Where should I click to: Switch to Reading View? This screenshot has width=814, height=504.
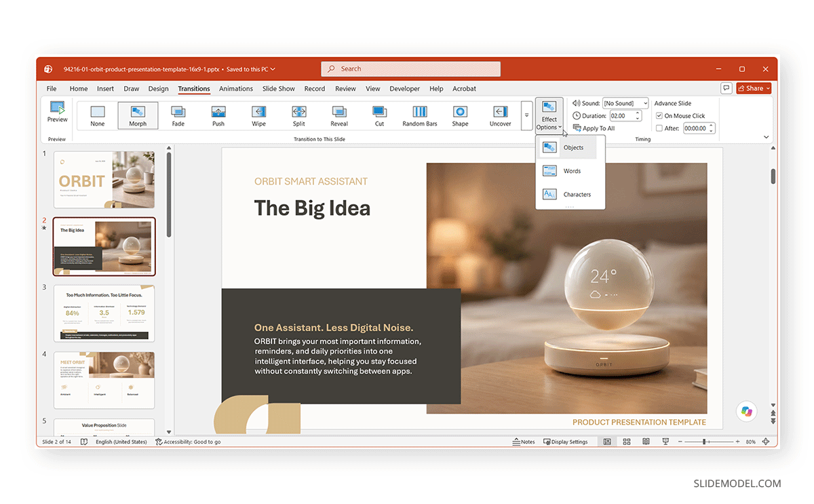(x=646, y=442)
